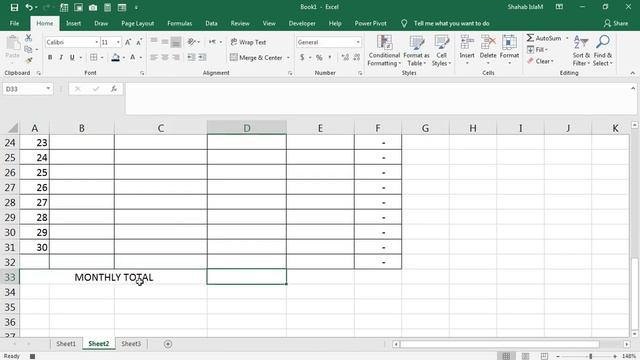Click AutoSum
The height and width of the screenshot is (360, 640).
pyautogui.click(x=544, y=38)
